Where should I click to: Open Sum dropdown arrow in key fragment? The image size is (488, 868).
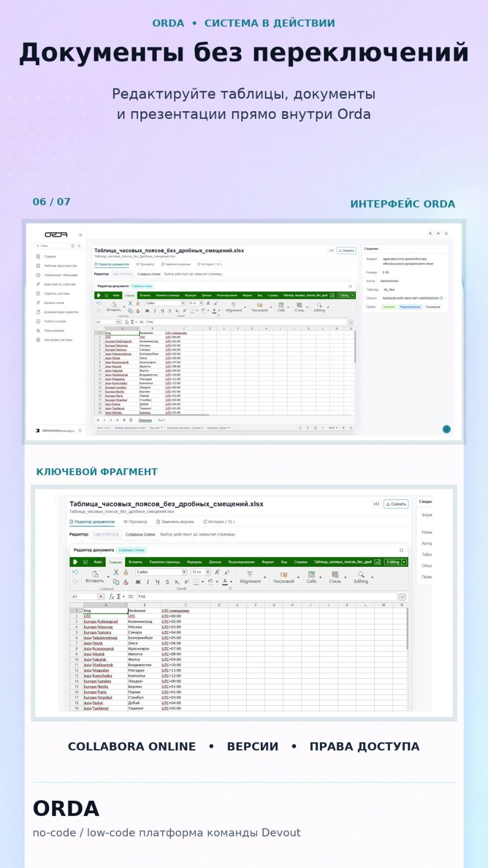coord(124,596)
